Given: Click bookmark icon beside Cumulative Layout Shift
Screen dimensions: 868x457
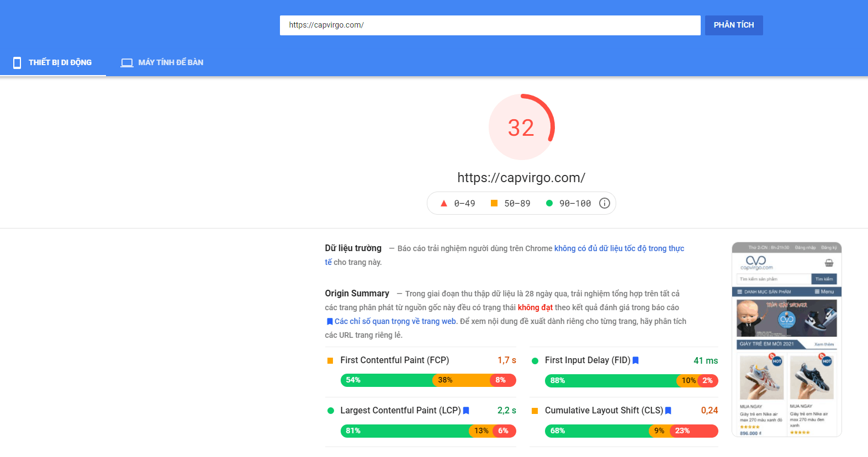Looking at the screenshot, I should 668,411.
